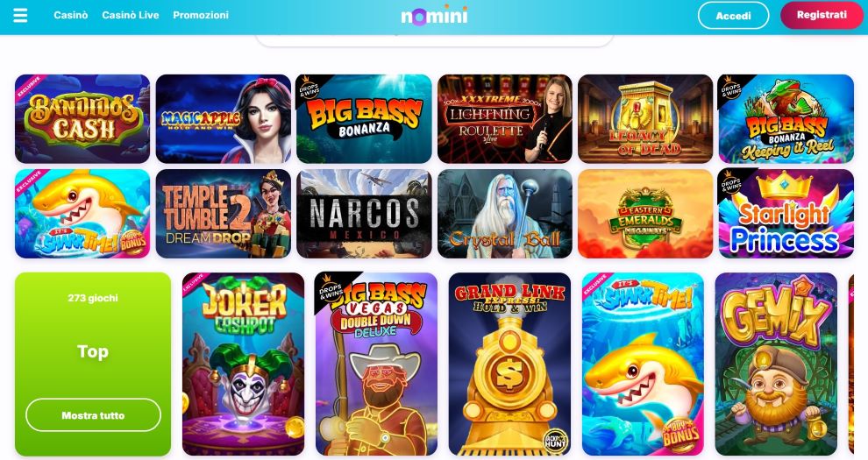Viewport: 868px width, 460px height.
Task: Click the Registrati button
Action: [822, 15]
